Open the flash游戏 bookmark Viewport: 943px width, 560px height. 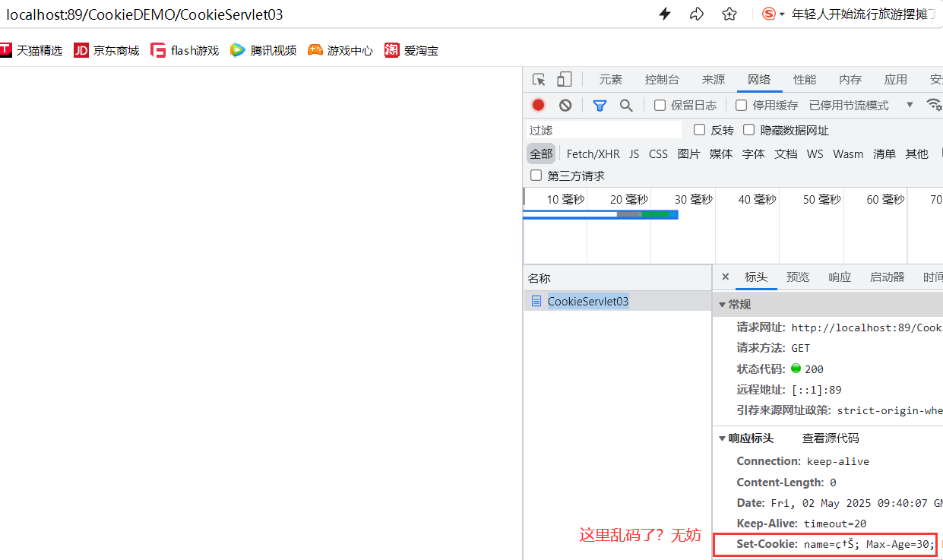(x=185, y=50)
